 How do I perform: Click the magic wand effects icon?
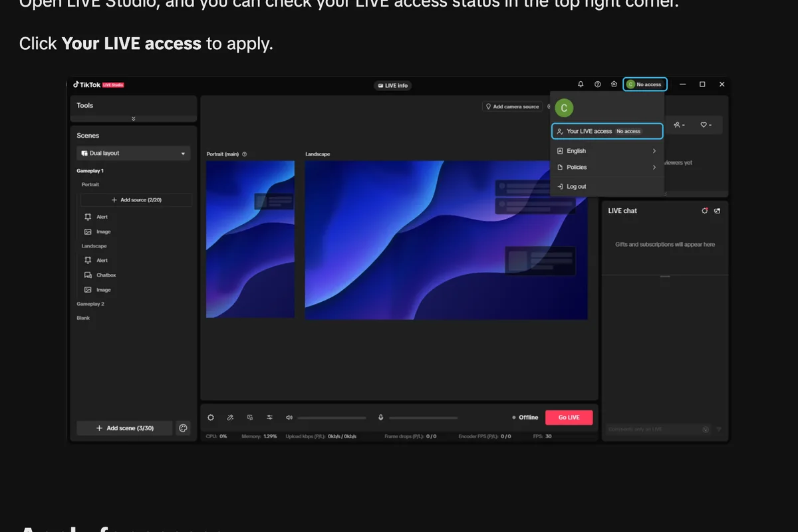click(230, 418)
